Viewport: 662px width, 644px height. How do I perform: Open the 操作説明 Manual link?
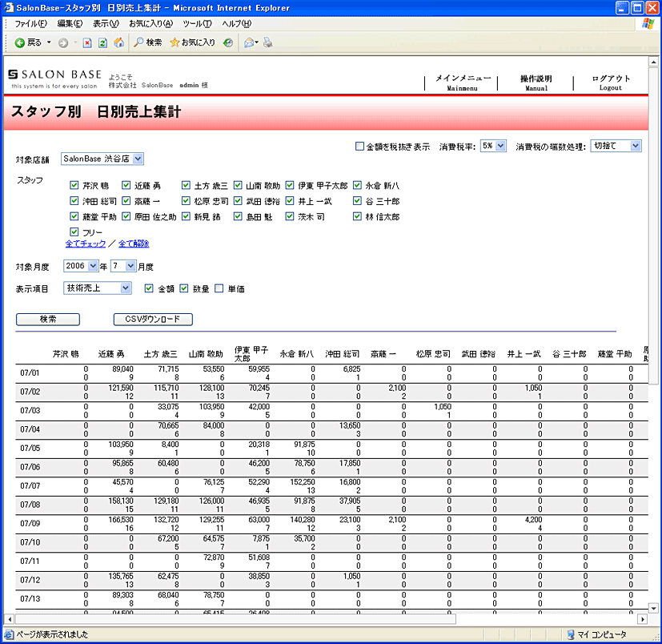point(536,83)
